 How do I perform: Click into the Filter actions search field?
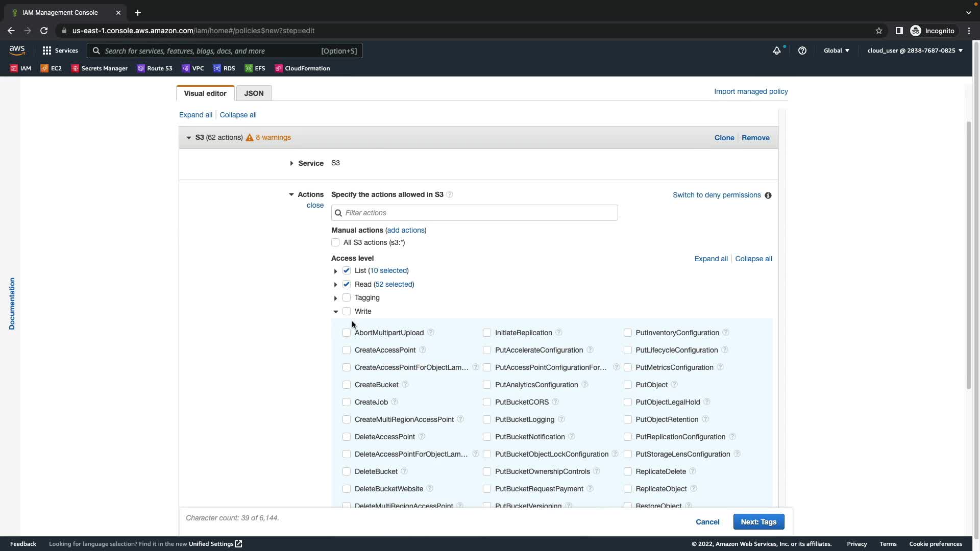[x=475, y=213]
